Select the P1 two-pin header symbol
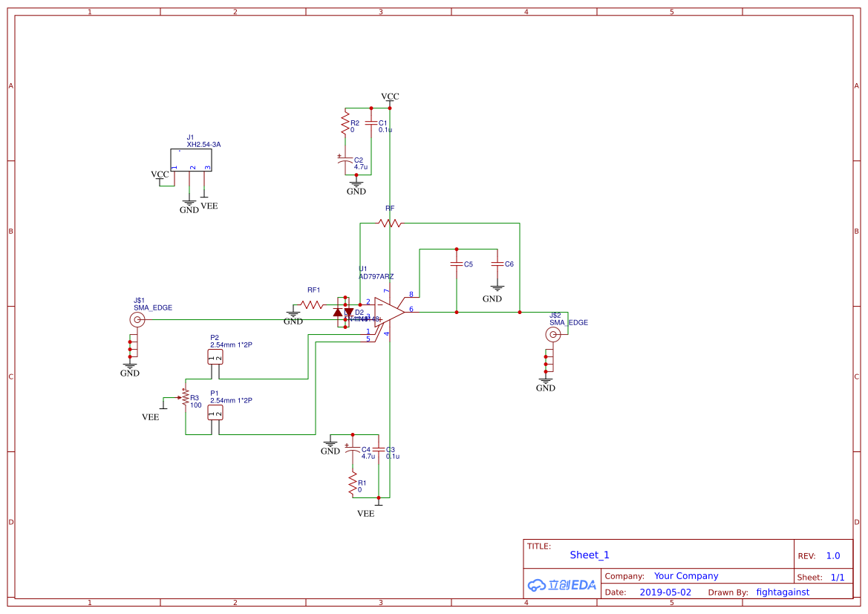 click(215, 413)
